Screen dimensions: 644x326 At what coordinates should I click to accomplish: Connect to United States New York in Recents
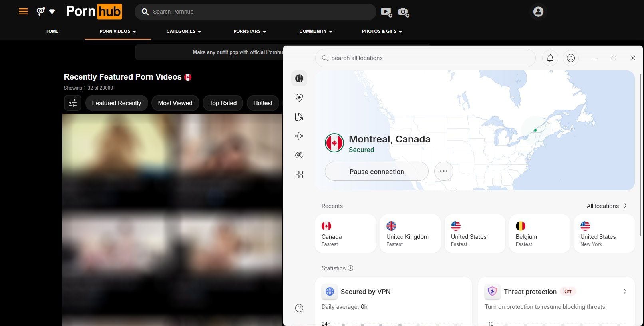click(604, 234)
